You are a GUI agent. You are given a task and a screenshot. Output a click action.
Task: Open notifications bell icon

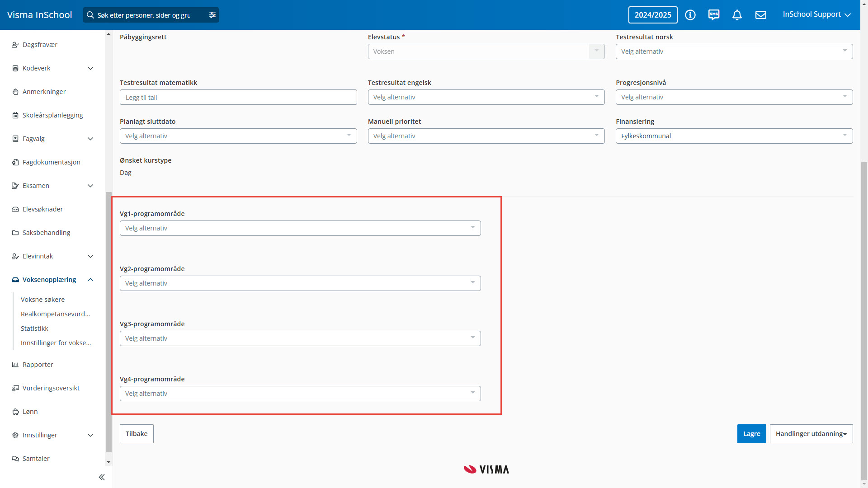point(737,15)
